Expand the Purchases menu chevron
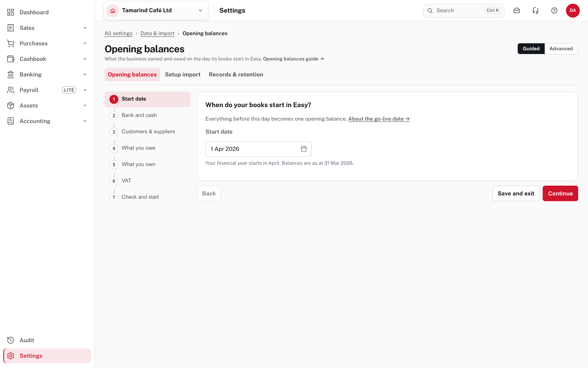Screen dimensions: 588x368 coord(85,43)
